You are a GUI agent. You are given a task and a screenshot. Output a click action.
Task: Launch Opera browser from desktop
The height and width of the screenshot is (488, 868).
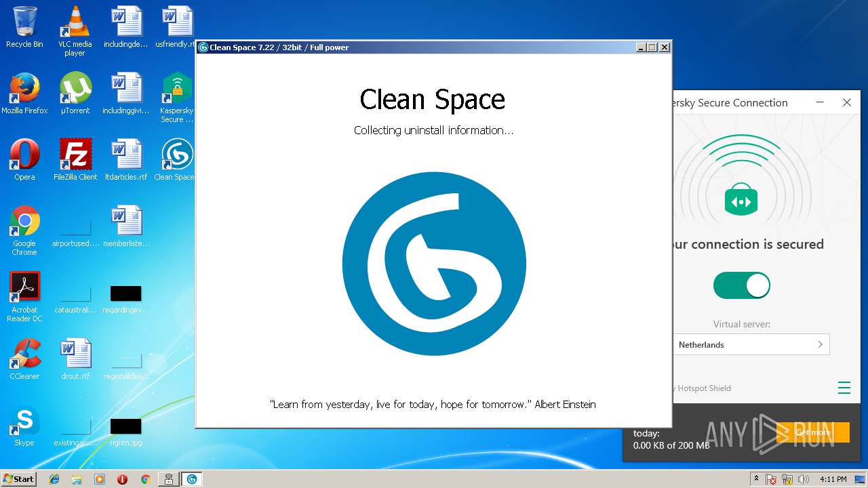(x=24, y=160)
